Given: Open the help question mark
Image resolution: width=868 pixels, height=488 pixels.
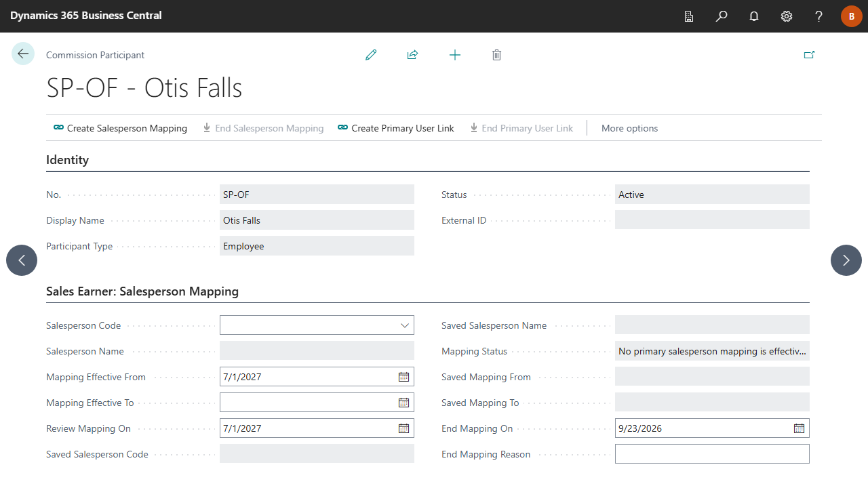Looking at the screenshot, I should [819, 16].
